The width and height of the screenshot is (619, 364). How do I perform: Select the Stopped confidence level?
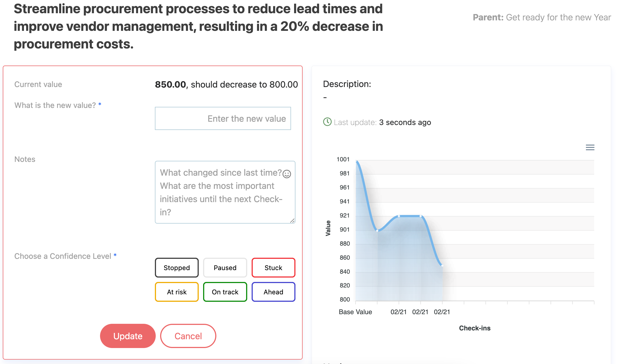177,268
